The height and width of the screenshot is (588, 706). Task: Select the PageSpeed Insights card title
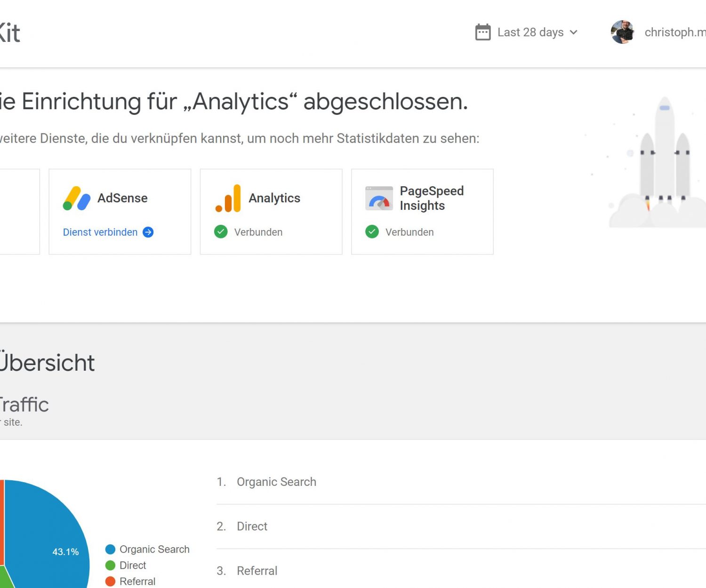431,198
